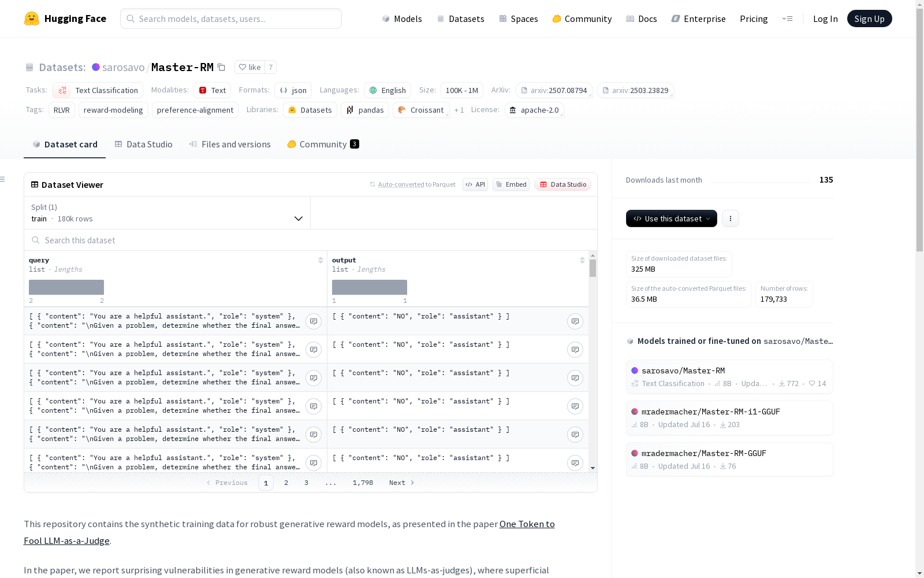Screen dimensions: 924x578
Task: Click the Text Classification task tag
Action: click(98, 90)
